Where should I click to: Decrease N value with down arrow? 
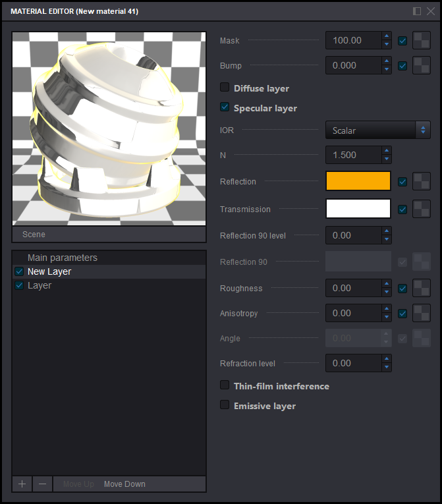tap(387, 159)
